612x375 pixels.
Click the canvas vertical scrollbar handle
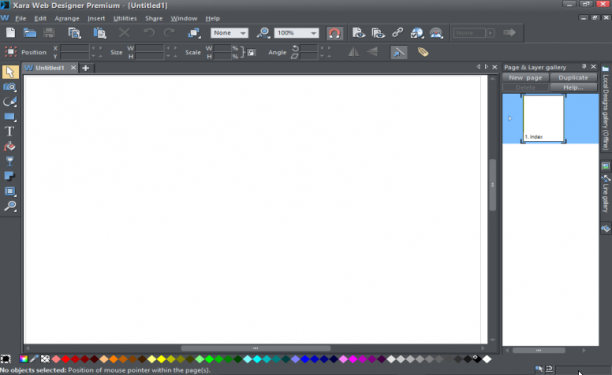493,185
